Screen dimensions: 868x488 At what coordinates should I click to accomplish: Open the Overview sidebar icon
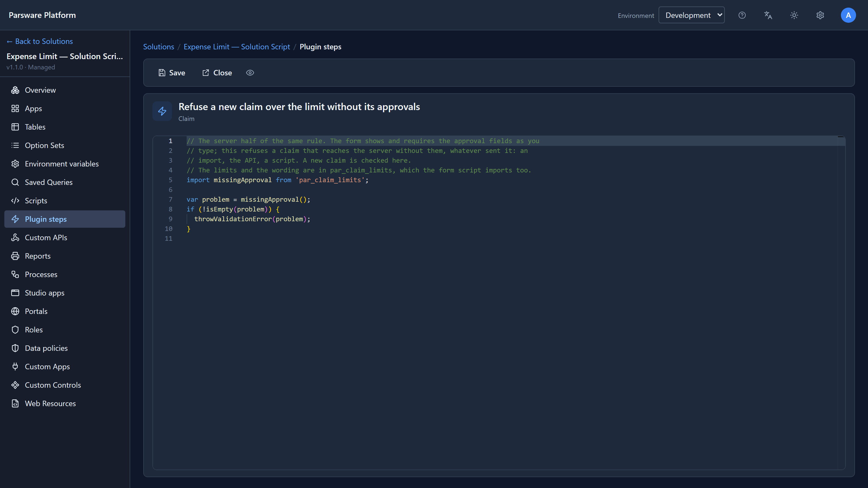click(x=15, y=90)
